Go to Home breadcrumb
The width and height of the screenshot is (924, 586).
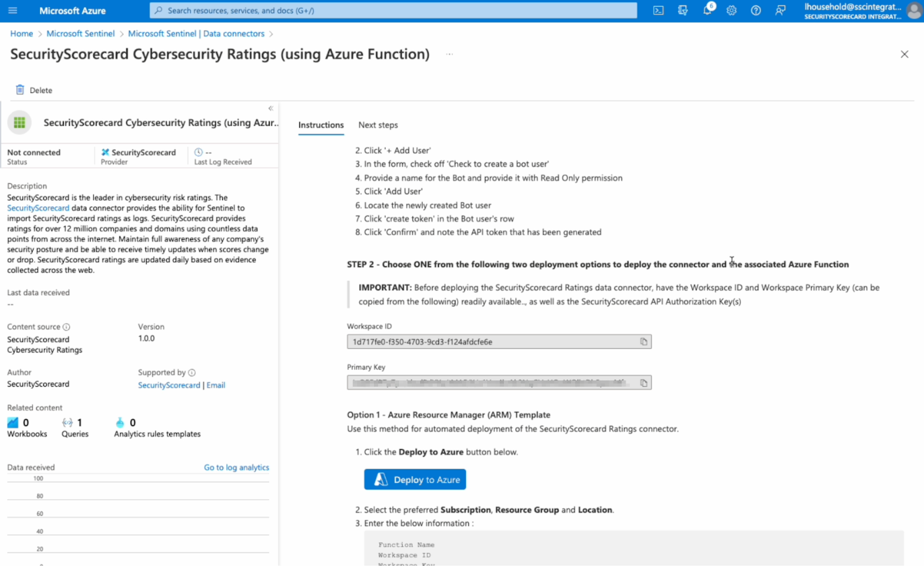click(x=22, y=34)
